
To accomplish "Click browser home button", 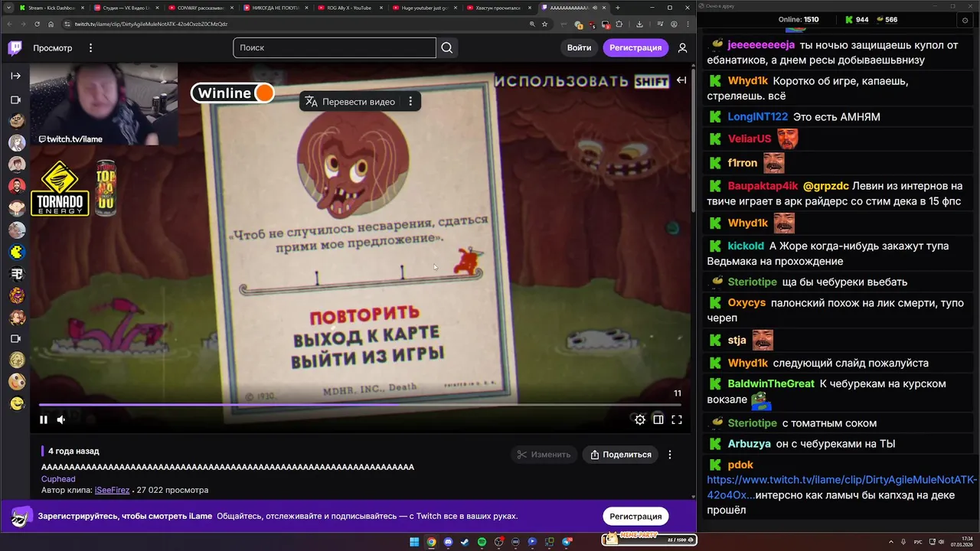I will [51, 24].
